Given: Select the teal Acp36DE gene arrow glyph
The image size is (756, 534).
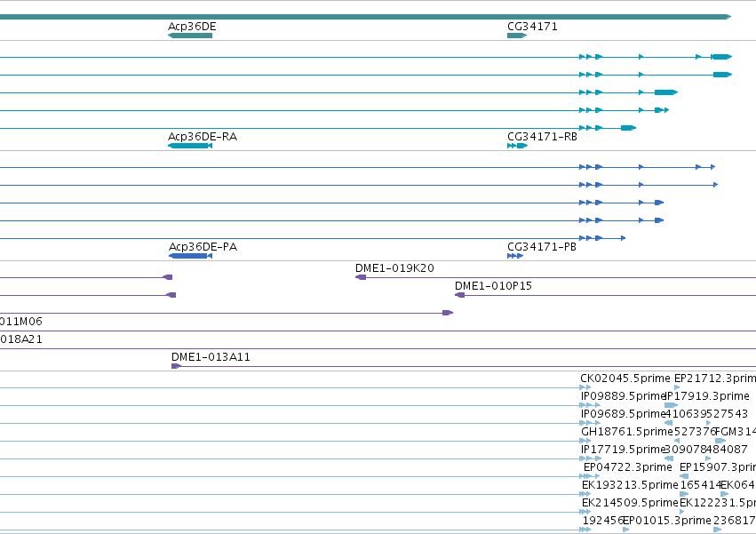Looking at the screenshot, I should [190, 36].
